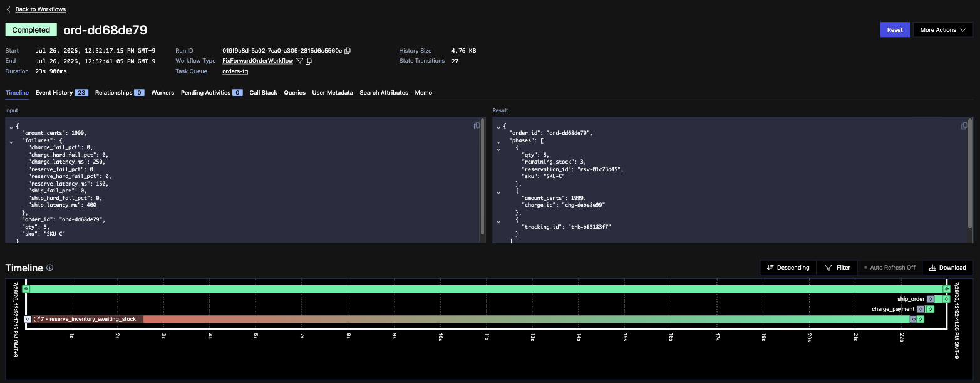Image resolution: width=980 pixels, height=383 pixels.
Task: Open the orders-tq task queue link
Action: (x=235, y=71)
